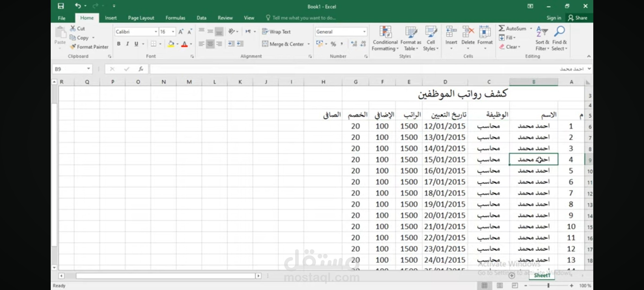Select cell with date 16/01/2015
The width and height of the screenshot is (644, 290).
pyautogui.click(x=445, y=171)
